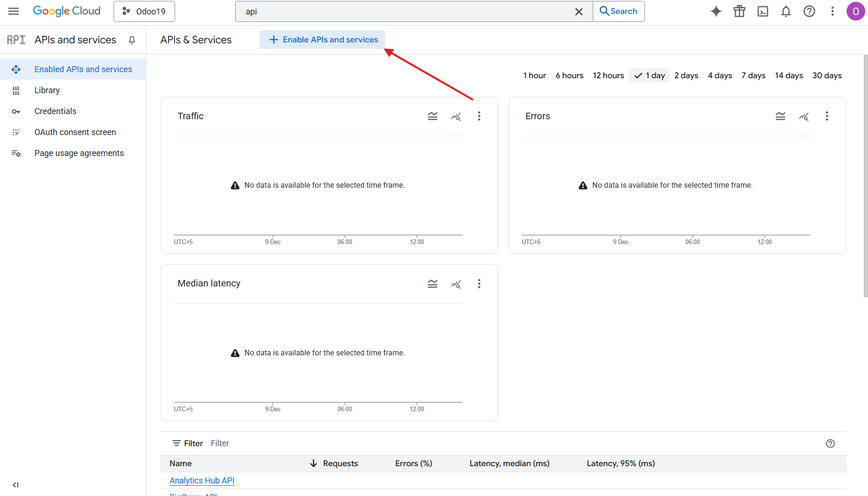Image resolution: width=868 pixels, height=496 pixels.
Task: Go to Credentials in the sidebar
Action: click(55, 111)
